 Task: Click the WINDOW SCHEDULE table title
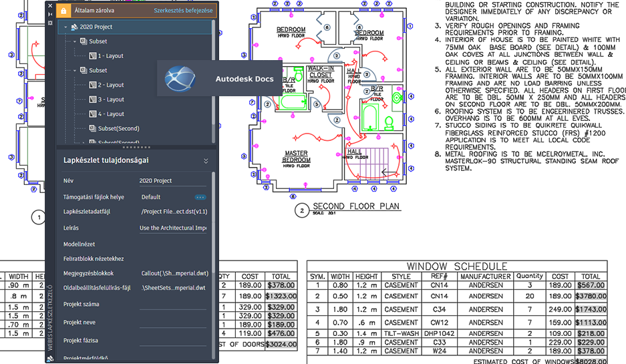(x=457, y=266)
